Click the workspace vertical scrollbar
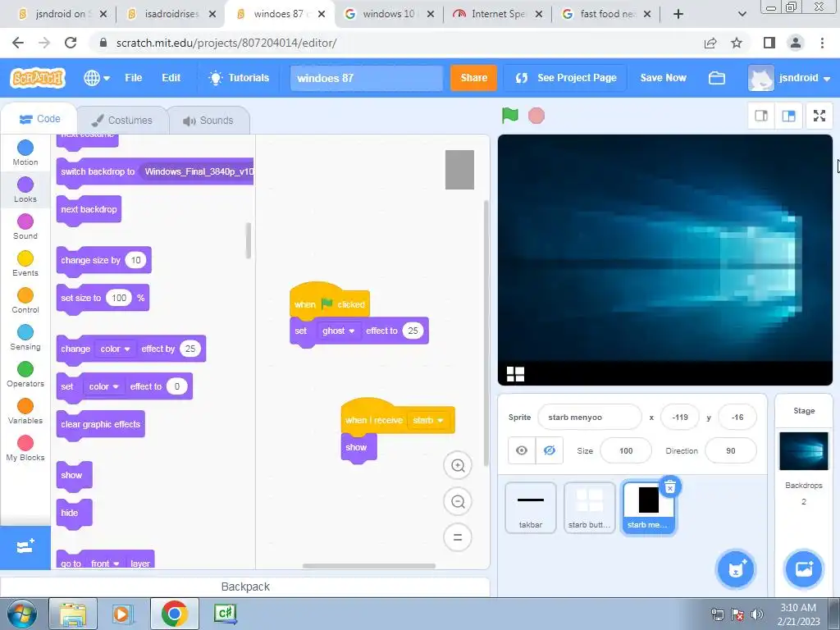Image resolution: width=840 pixels, height=630 pixels. 486,333
